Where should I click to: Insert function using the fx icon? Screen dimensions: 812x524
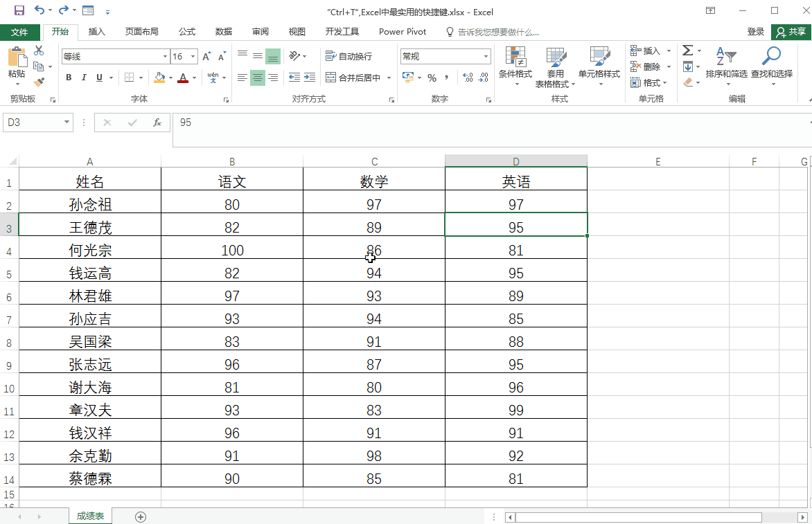[x=157, y=123]
